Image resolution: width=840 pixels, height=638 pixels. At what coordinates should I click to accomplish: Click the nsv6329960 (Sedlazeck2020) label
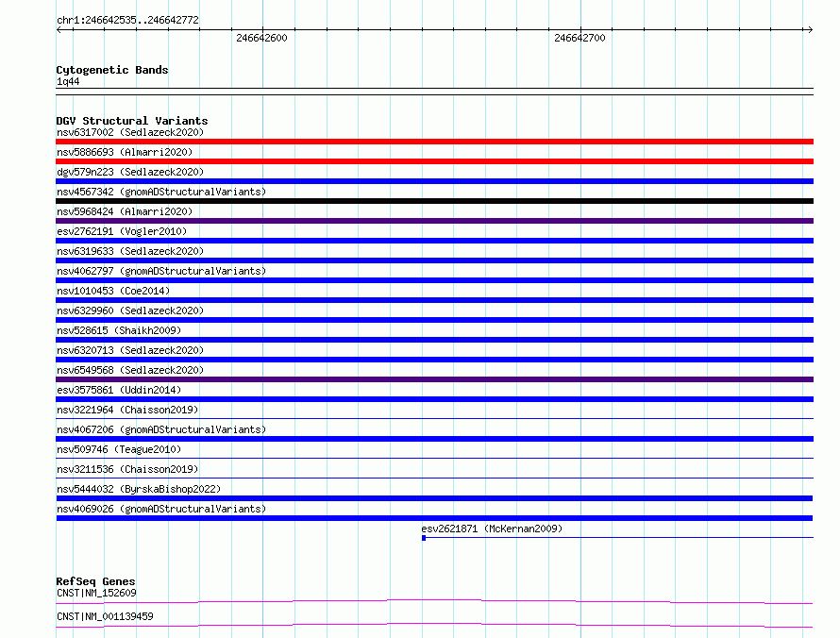point(130,311)
